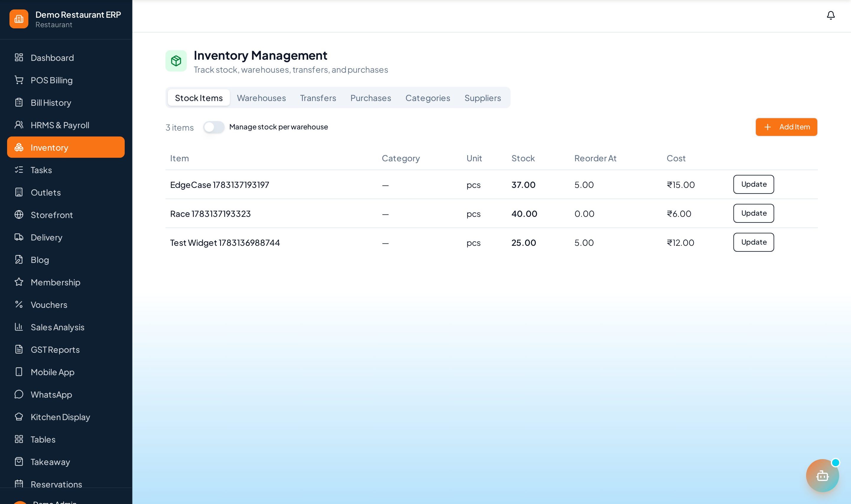851x504 pixels.
Task: Click the Cost column header
Action: [676, 158]
